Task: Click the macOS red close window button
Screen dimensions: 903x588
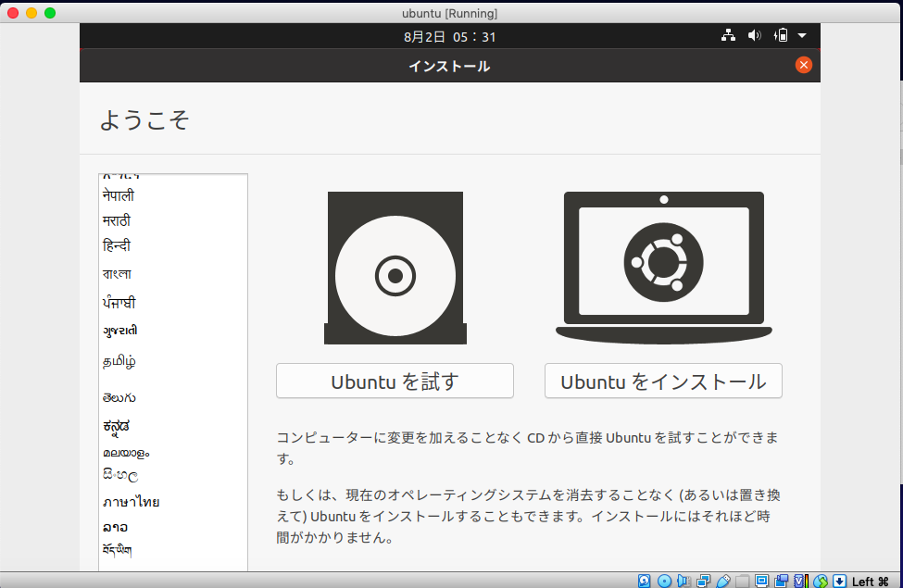Action: tap(13, 13)
